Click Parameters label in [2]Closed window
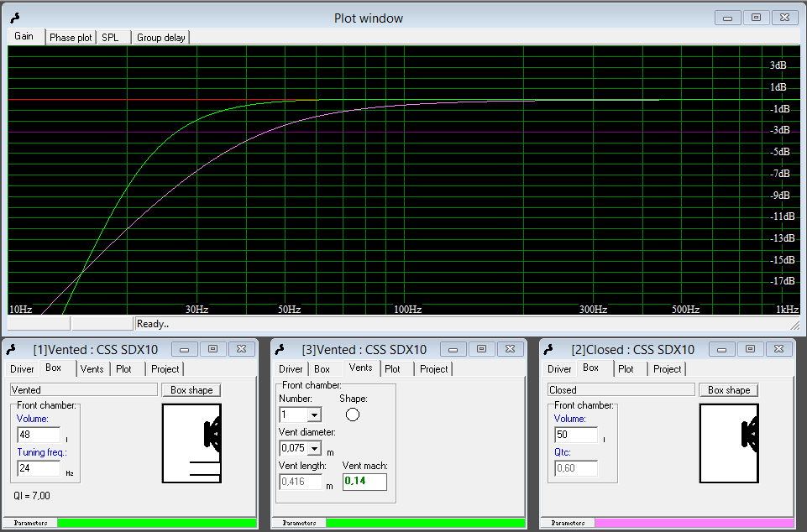Image resolution: width=807 pixels, height=532 pixels. tap(568, 523)
